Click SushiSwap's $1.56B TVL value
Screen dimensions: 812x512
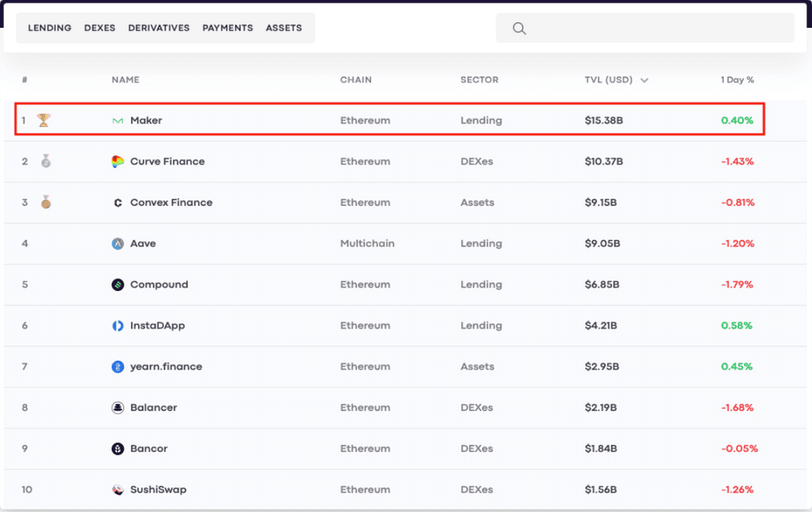point(601,490)
